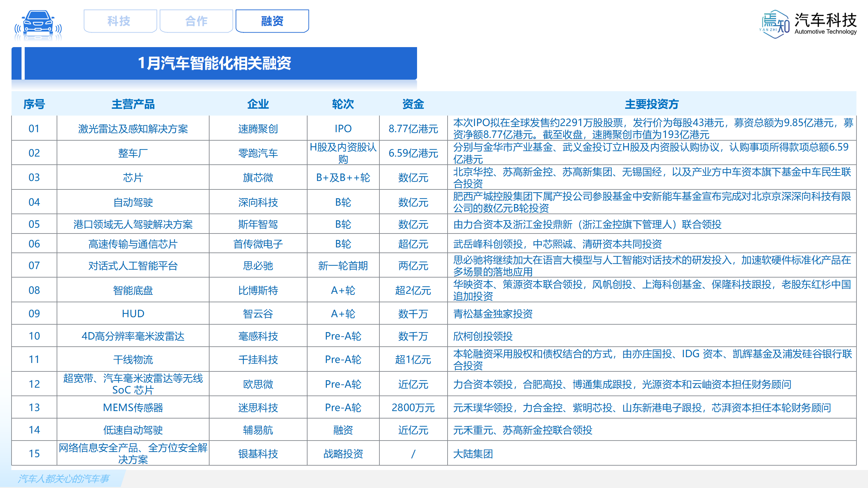
Task: Switch to the 合作 tab
Action: [x=196, y=21]
